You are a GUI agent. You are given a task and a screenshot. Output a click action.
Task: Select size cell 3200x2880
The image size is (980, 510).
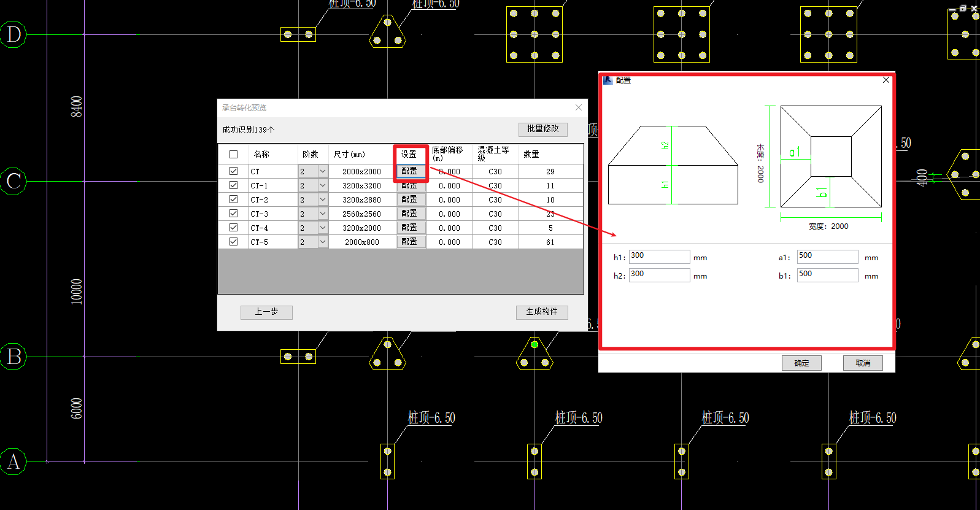coord(361,200)
